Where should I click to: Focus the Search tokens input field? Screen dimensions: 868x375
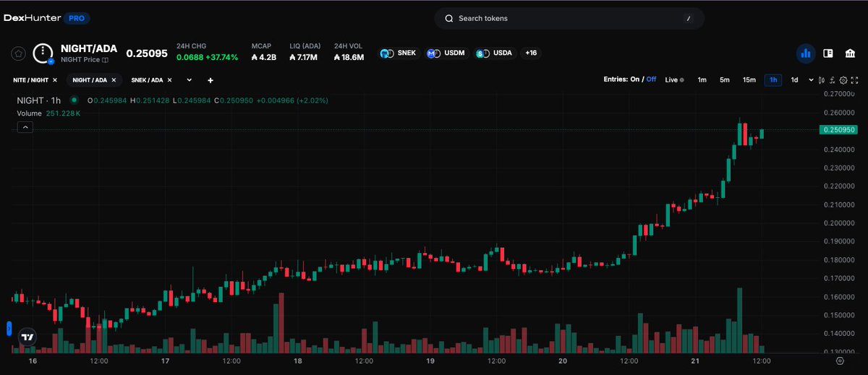point(569,18)
